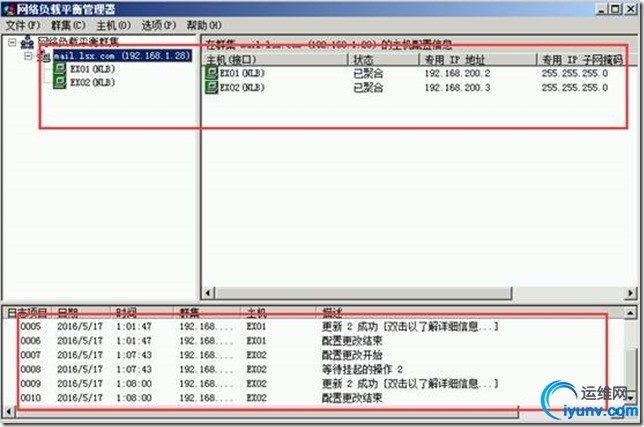
Task: Click the EX02(NLB) host icon in tree
Action: click(60, 82)
